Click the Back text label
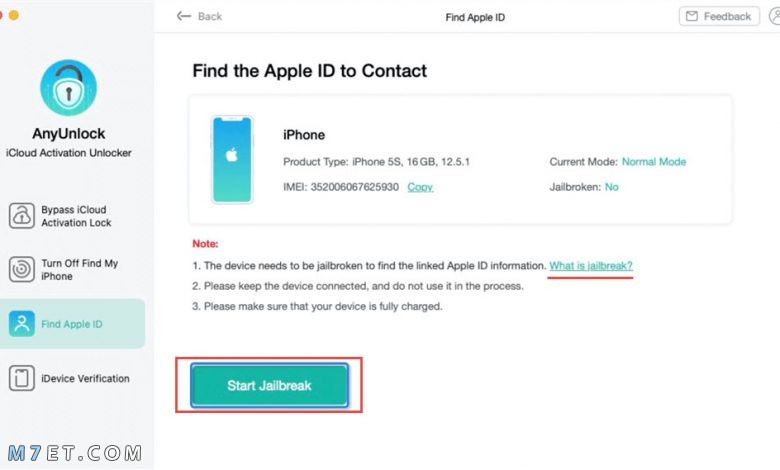This screenshot has width=780, height=470. [x=210, y=16]
